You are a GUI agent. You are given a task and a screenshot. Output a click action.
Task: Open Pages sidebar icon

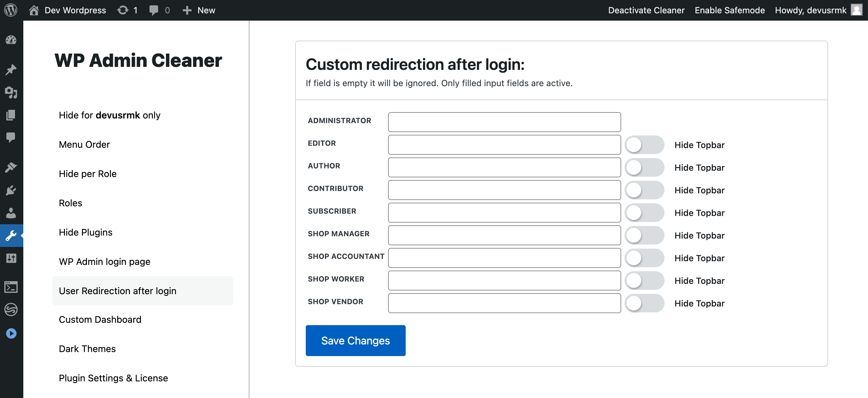coord(11,115)
